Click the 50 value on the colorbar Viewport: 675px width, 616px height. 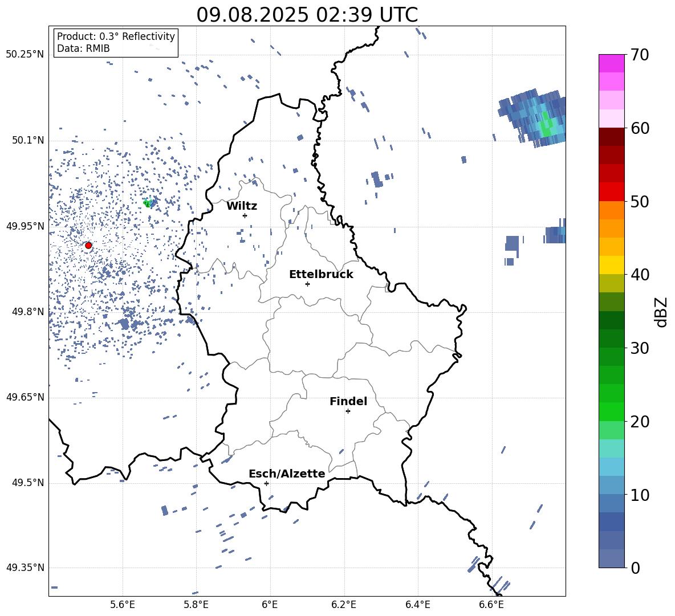[640, 201]
